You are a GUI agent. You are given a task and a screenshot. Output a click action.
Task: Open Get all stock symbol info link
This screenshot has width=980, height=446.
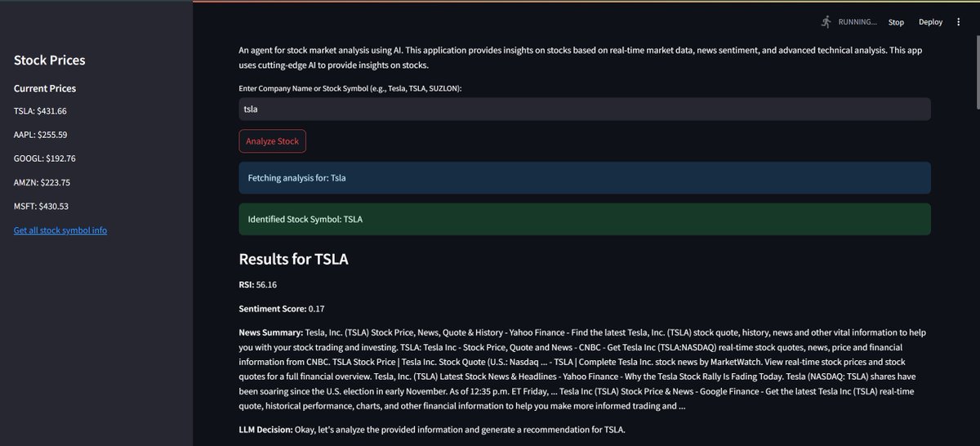click(60, 230)
